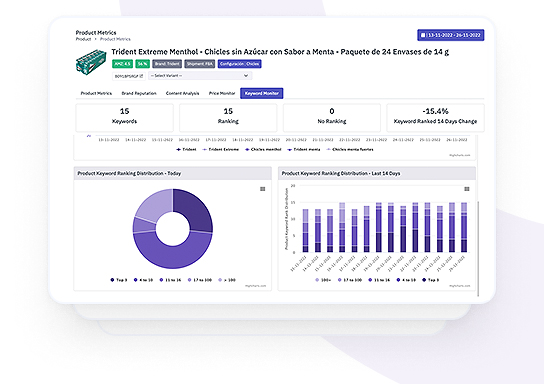Click Highcharts.com credit under the bar chart
Screen dimensions: 544x384
(x=460, y=286)
